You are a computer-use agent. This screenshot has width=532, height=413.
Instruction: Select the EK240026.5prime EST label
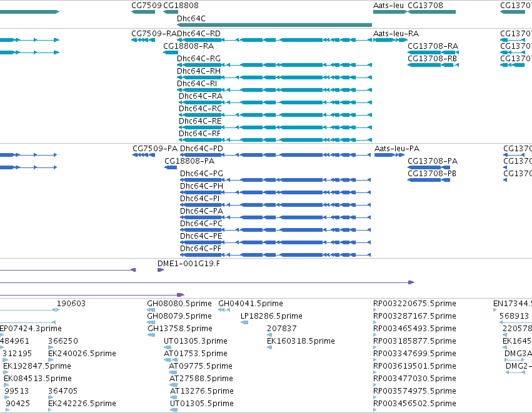(82, 354)
